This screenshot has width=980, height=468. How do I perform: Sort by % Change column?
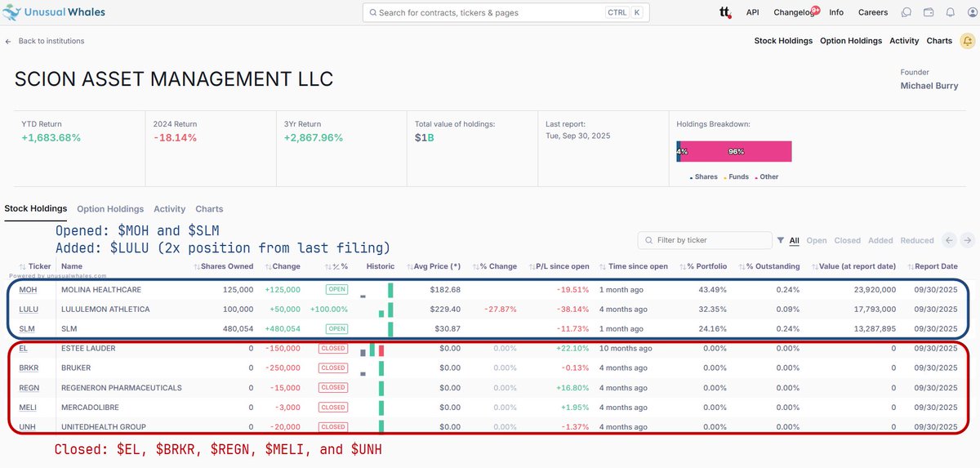[x=494, y=266]
